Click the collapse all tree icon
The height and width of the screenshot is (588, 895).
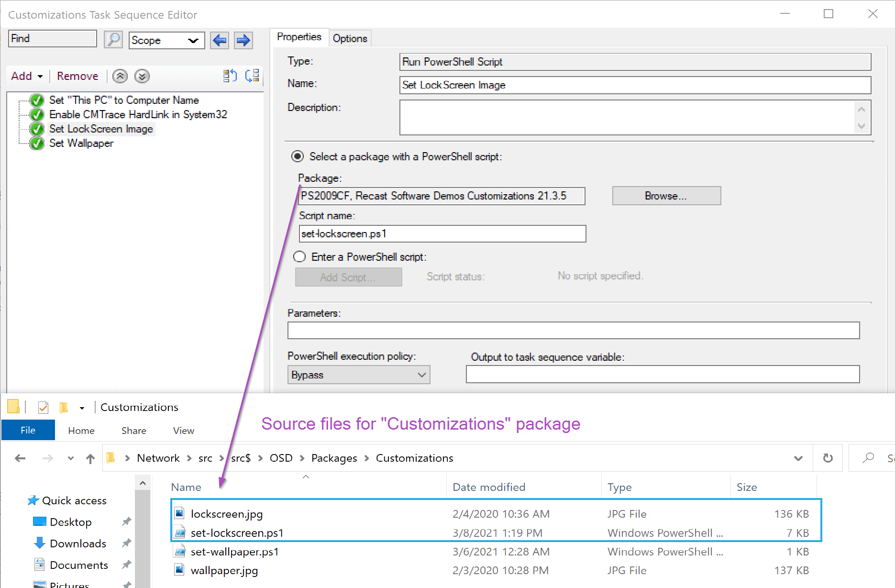(x=252, y=76)
